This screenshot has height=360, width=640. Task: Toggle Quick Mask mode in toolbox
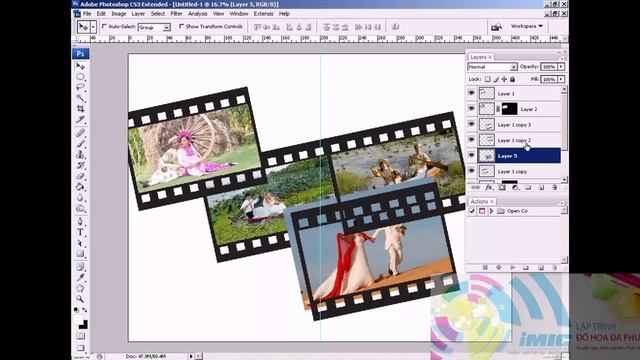point(80,336)
